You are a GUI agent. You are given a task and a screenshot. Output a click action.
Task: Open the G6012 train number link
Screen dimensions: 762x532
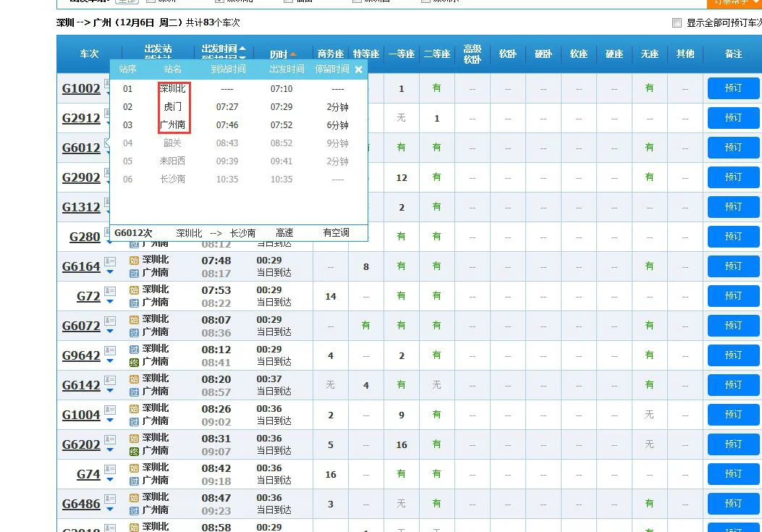pos(80,147)
